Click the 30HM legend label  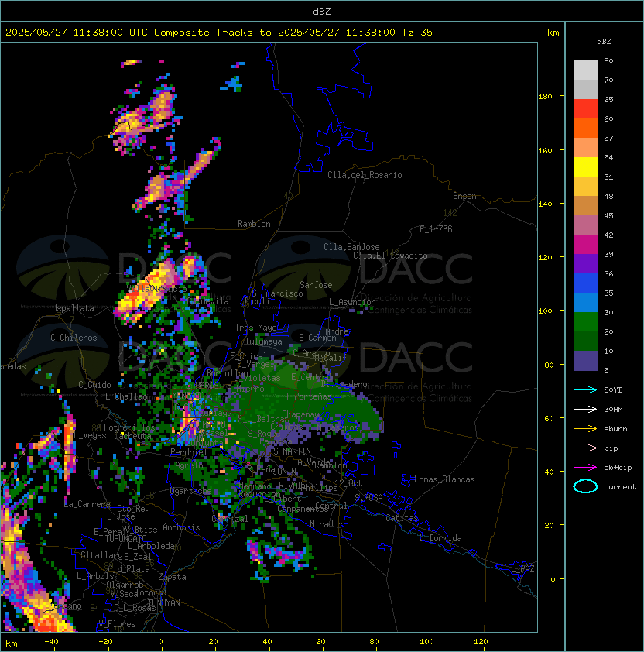pos(613,409)
